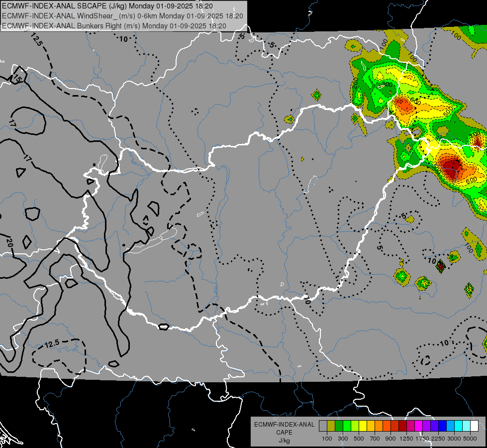Click the legend value 900
Screen dimensions: 487x448
pos(390,439)
